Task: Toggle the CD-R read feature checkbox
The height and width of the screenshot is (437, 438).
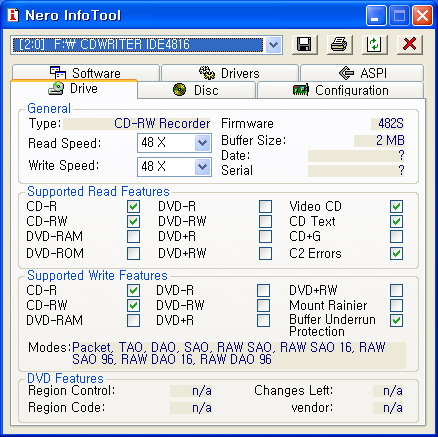Action: tap(133, 206)
